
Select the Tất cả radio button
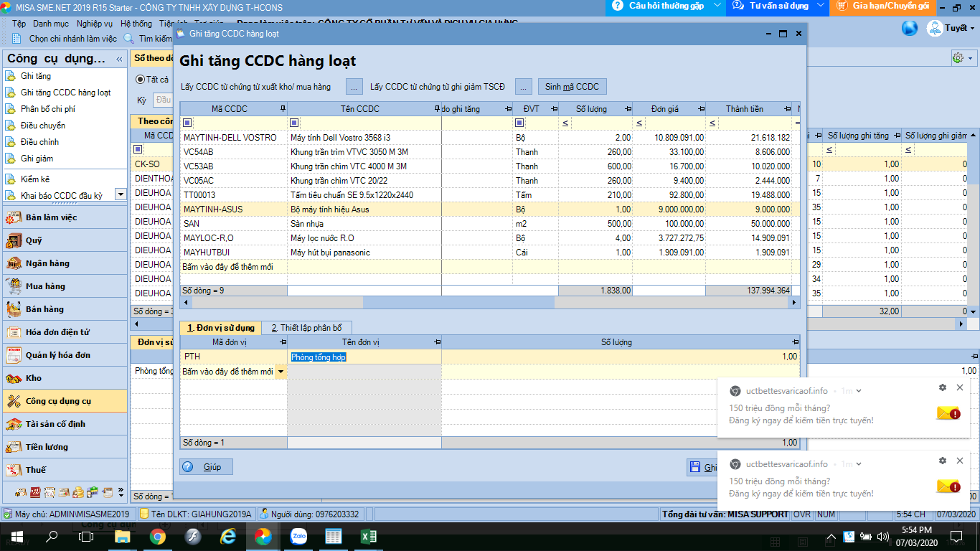[141, 80]
